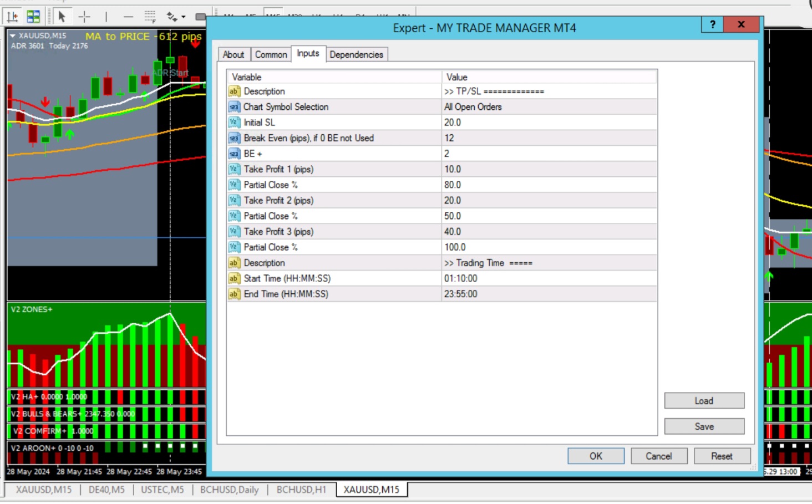The width and height of the screenshot is (812, 504).
Task: Select the Fibonacci retracement tool
Action: coord(150,17)
